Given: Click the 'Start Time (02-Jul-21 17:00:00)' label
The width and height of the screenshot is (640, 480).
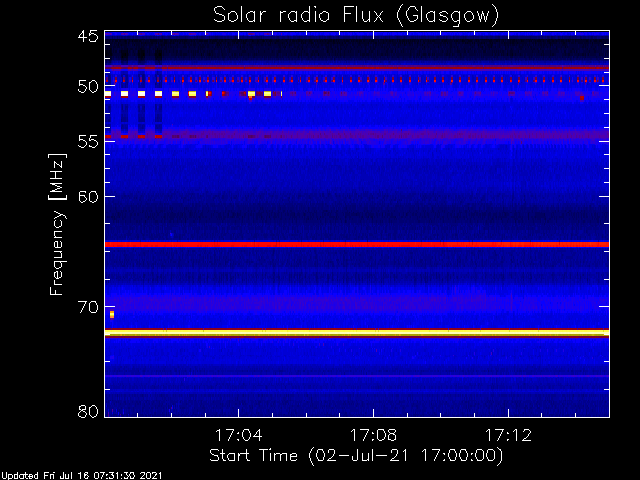Looking at the screenshot, I should [x=356, y=456].
